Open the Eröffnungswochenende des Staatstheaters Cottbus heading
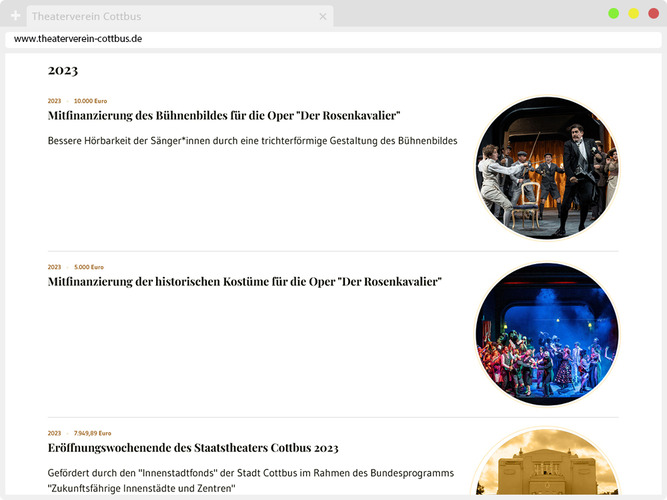Screen dimensions: 667x500 click(x=193, y=448)
